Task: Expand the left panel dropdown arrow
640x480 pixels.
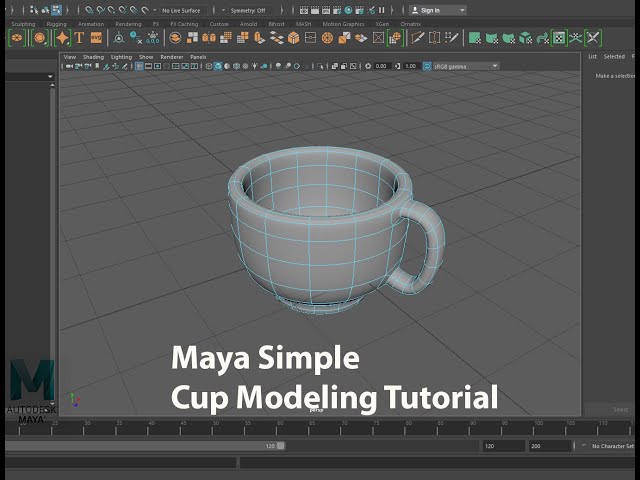Action: click(50, 76)
